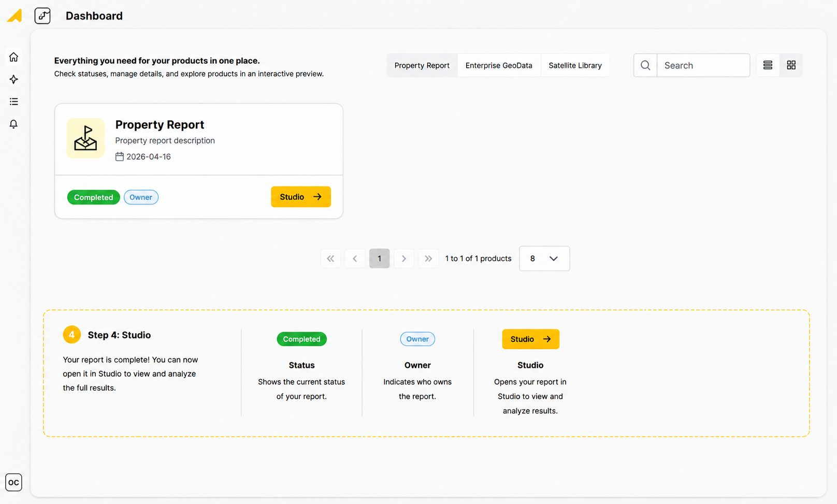Click the yellow app logo

click(15, 16)
